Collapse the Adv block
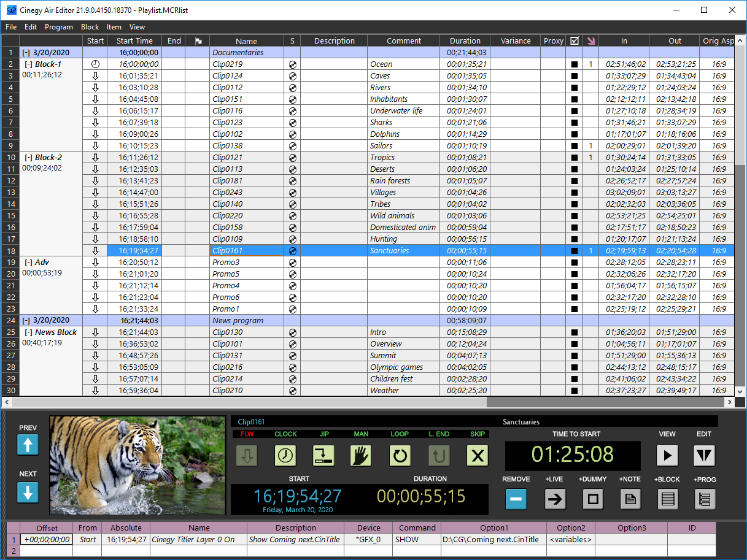Viewport: 747px width, 560px height. [x=28, y=263]
